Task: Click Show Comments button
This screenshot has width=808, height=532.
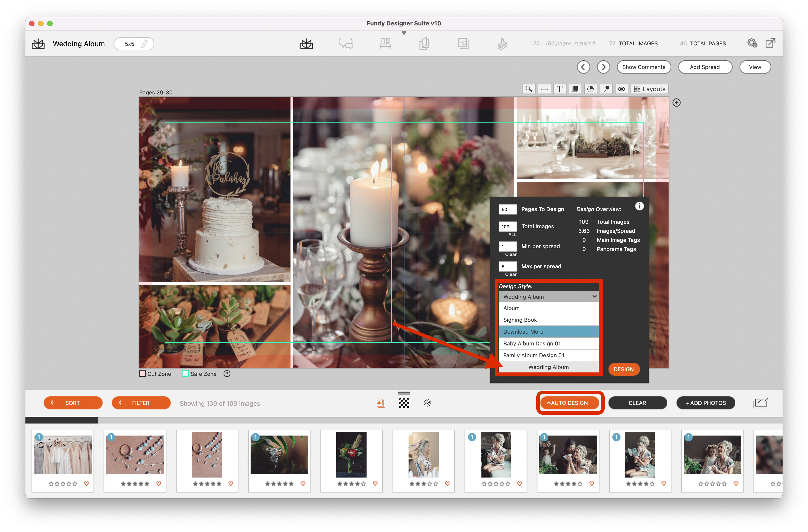Action: click(x=644, y=67)
